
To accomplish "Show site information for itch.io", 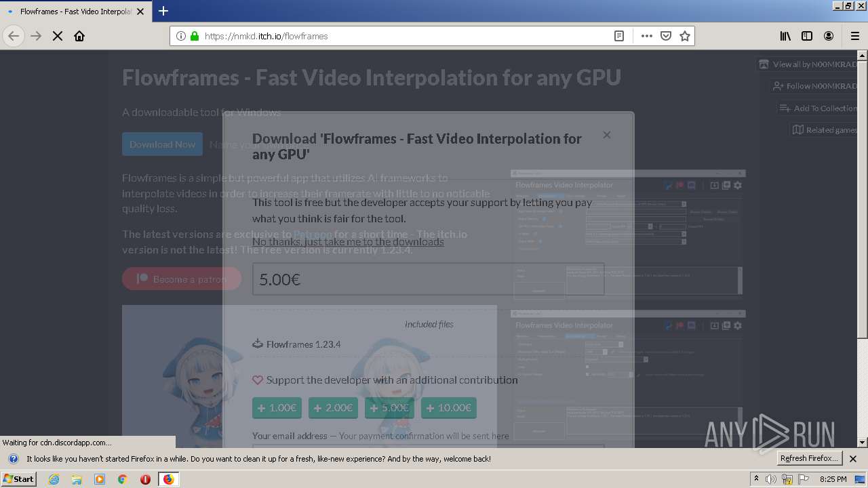I will [x=181, y=36].
